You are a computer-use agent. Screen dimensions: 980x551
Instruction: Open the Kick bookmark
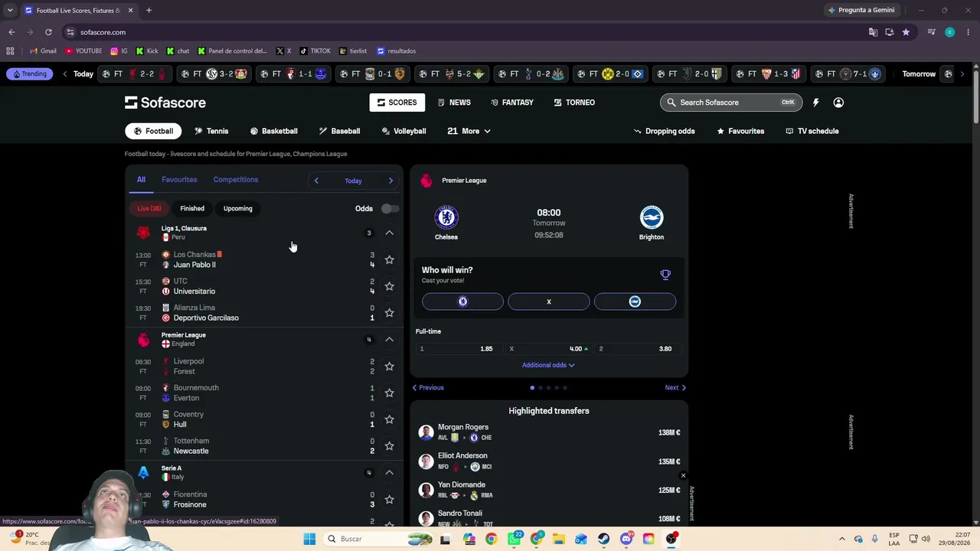point(147,51)
